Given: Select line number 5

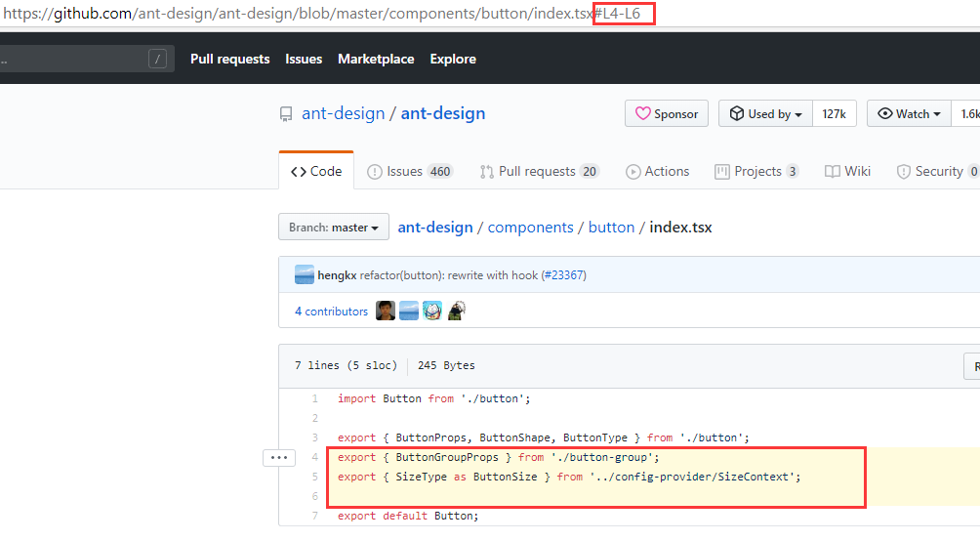Looking at the screenshot, I should tap(315, 477).
